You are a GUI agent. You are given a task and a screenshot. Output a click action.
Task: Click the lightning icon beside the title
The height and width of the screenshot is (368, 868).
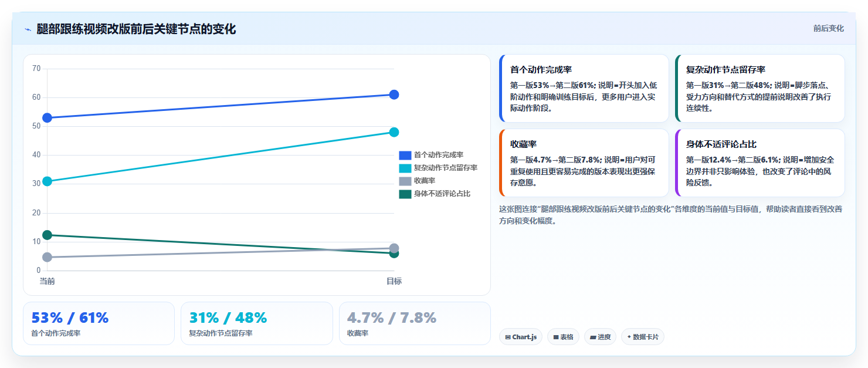point(28,29)
